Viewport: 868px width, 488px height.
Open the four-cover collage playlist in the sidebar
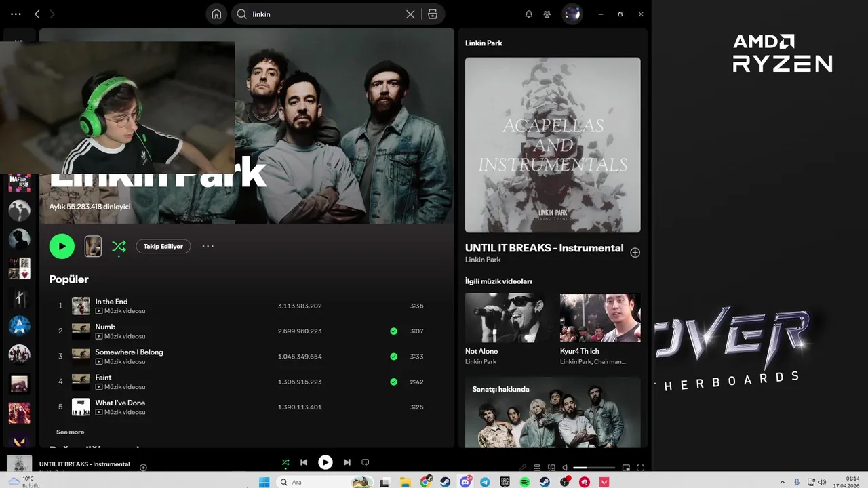(x=19, y=268)
